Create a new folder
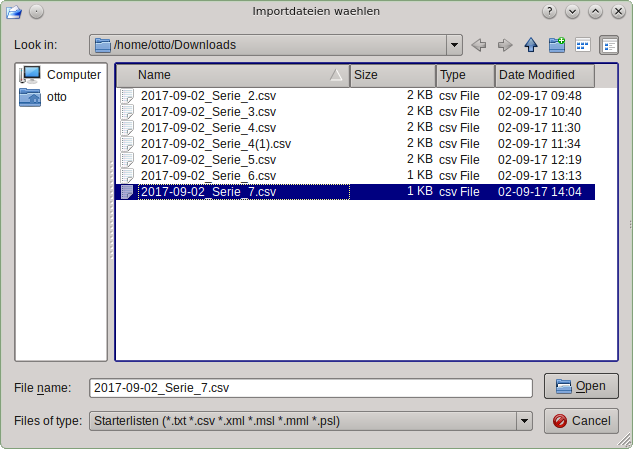This screenshot has width=633, height=449. pos(557,45)
